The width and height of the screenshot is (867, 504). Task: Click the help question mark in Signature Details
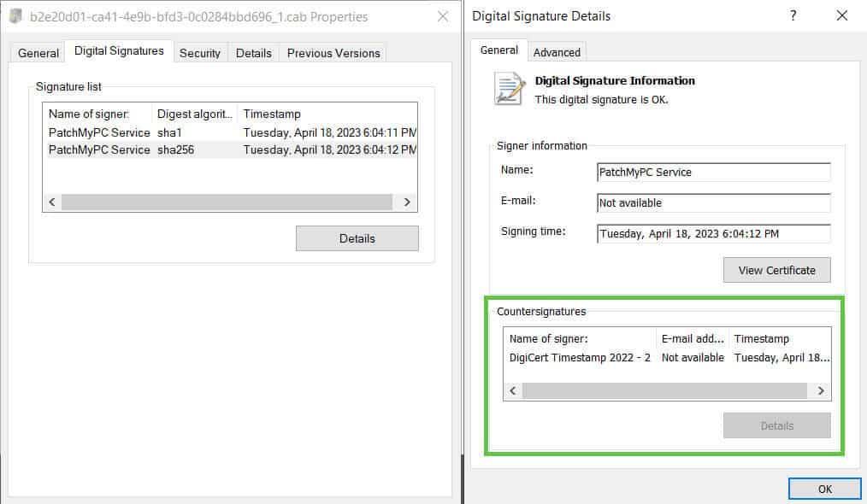tap(793, 15)
